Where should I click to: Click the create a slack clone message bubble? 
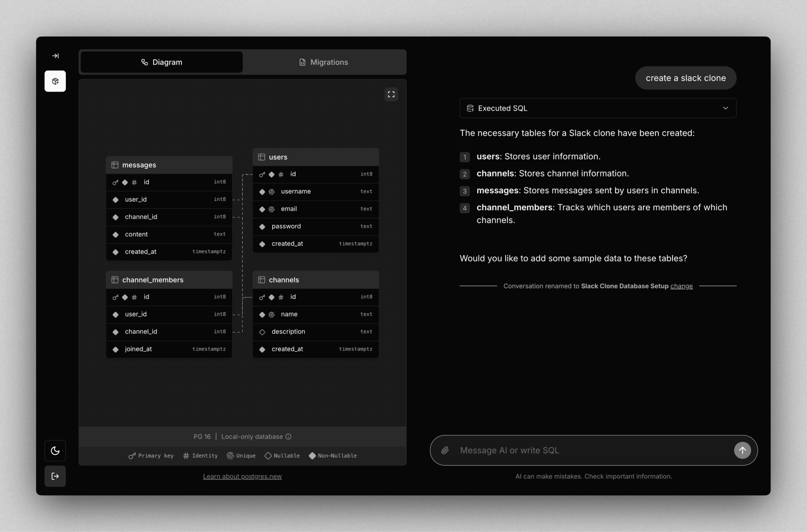(685, 78)
